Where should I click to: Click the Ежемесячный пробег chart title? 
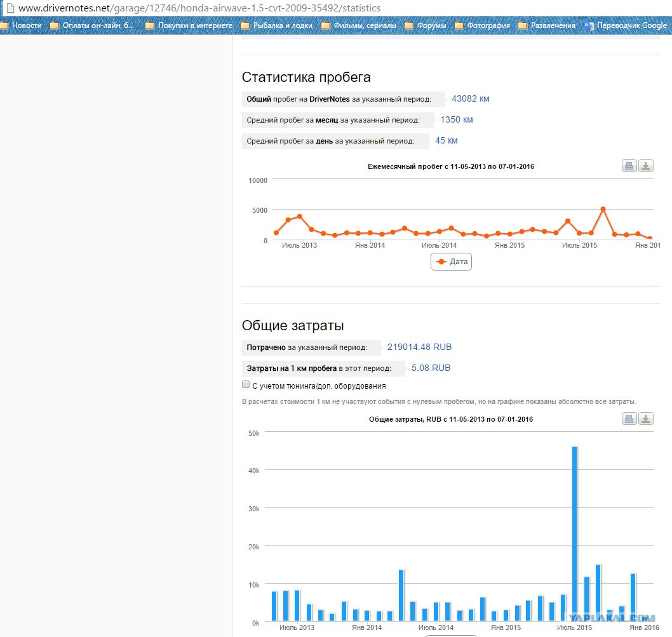coord(451,166)
